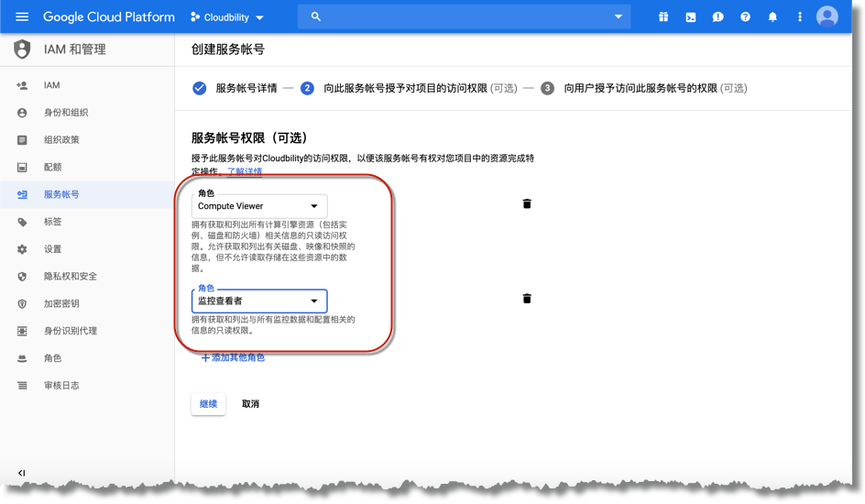Open the user account avatar

click(x=827, y=16)
